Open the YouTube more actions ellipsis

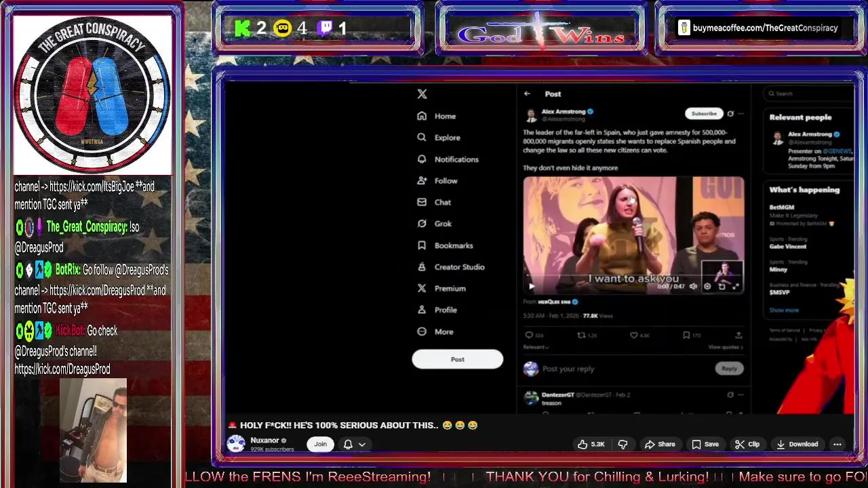point(837,445)
